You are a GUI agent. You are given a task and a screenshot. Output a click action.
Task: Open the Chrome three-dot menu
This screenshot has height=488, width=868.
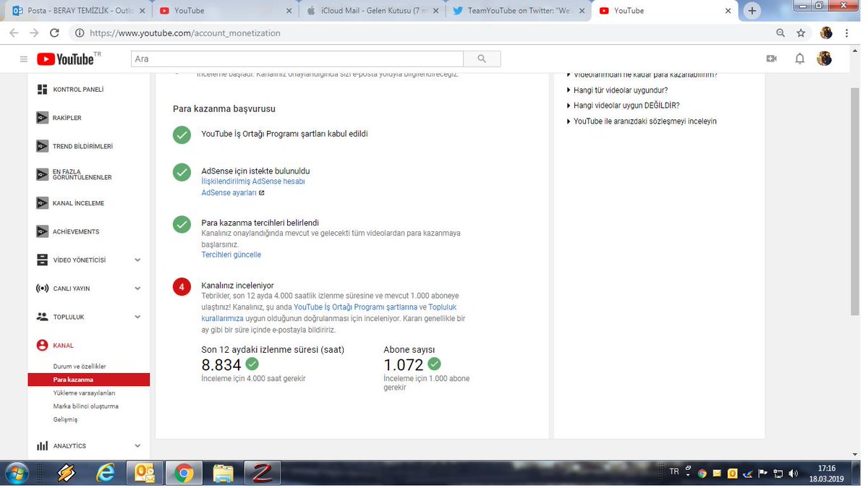tap(846, 33)
